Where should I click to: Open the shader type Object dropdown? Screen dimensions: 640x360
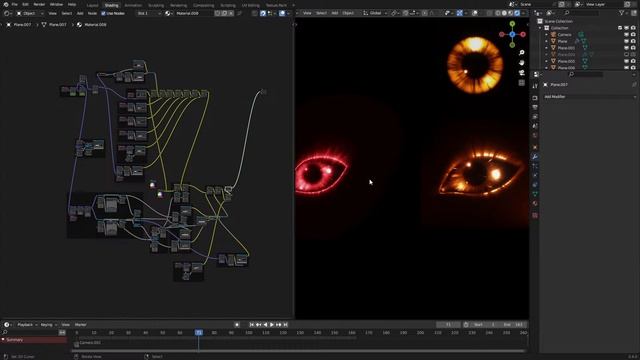pyautogui.click(x=29, y=13)
